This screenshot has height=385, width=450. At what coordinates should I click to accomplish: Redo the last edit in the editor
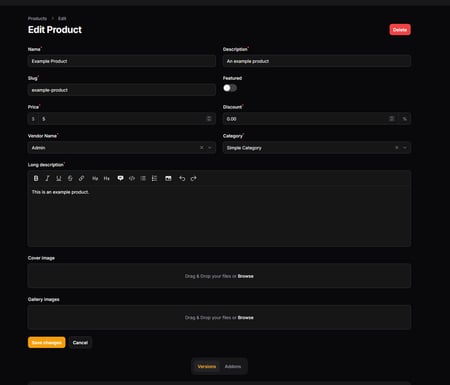click(193, 178)
